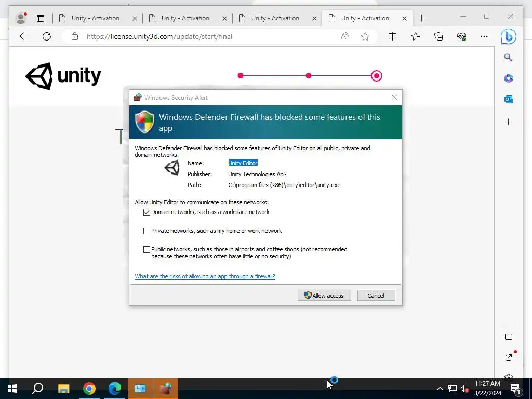532x399 pixels.
Task: Open taskbar search
Action: click(37, 389)
